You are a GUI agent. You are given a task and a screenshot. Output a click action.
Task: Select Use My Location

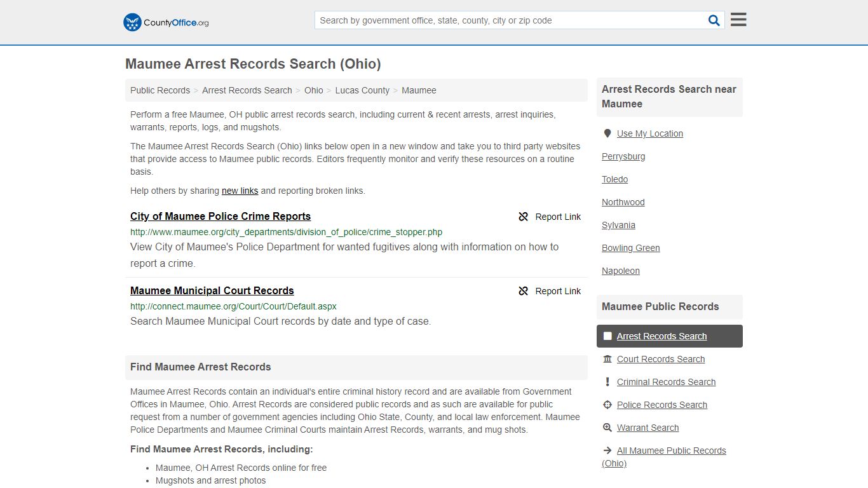tap(650, 133)
